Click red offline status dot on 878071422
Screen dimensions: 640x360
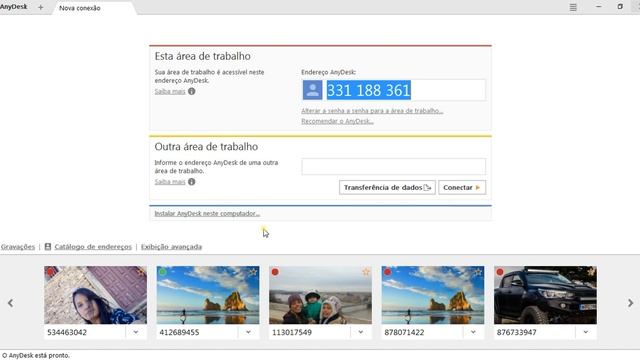388,272
